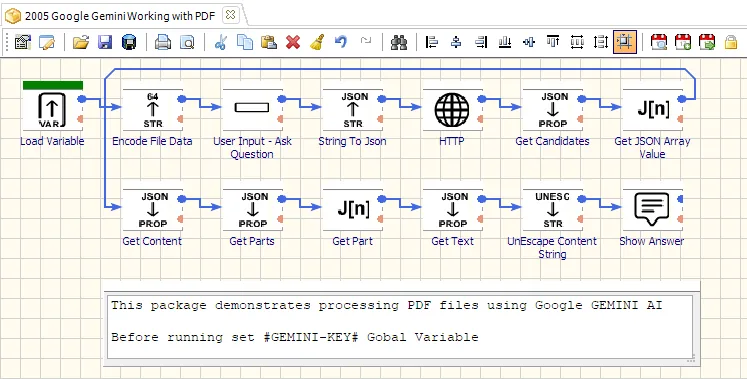Delete selection with red X icon
Screen dimensions: 747x379
point(293,42)
